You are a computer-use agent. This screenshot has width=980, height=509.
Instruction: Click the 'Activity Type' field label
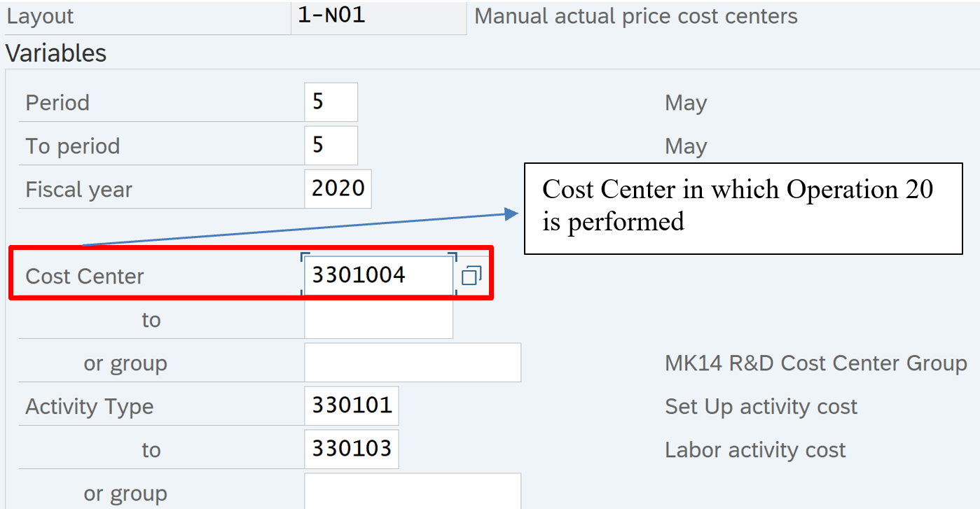click(x=89, y=407)
